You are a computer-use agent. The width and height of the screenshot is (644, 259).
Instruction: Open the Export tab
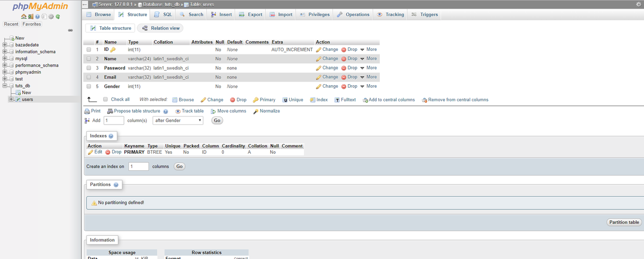pos(251,15)
